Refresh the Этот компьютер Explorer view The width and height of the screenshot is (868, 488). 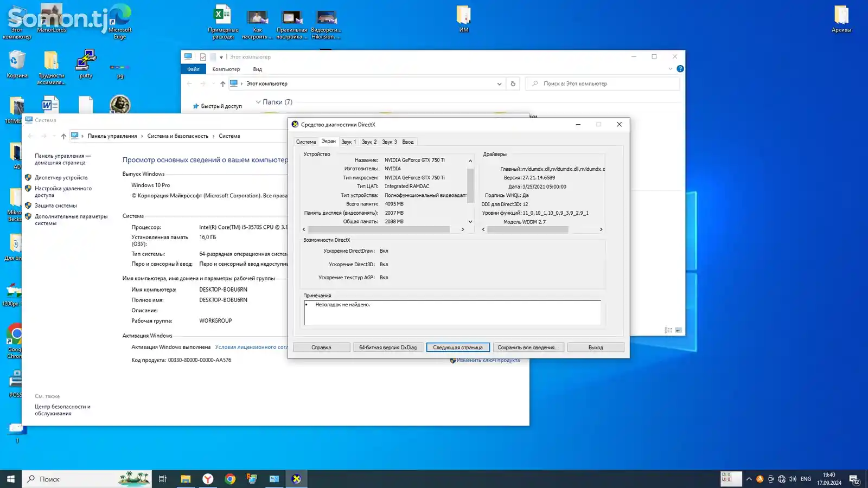[513, 84]
